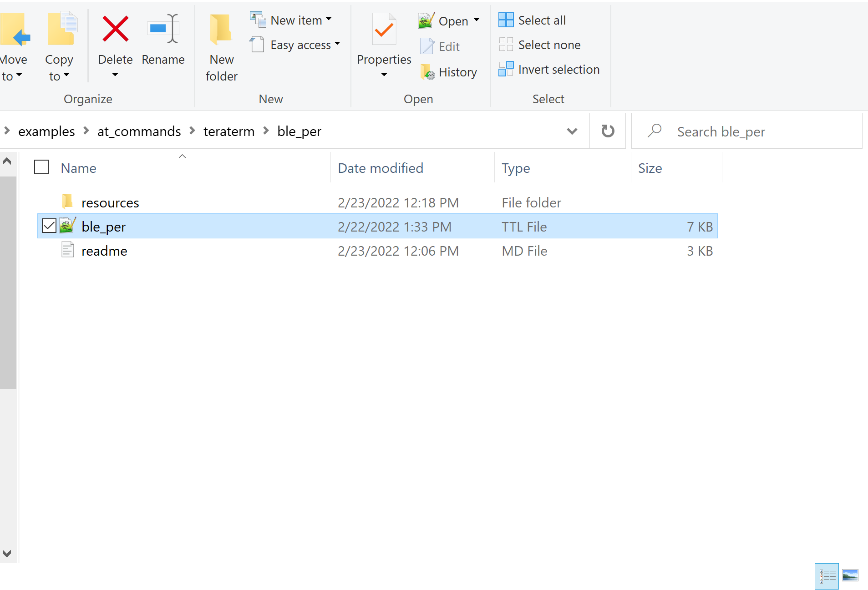This screenshot has height=590, width=868.
Task: Switch to details view layout
Action: pyautogui.click(x=827, y=576)
